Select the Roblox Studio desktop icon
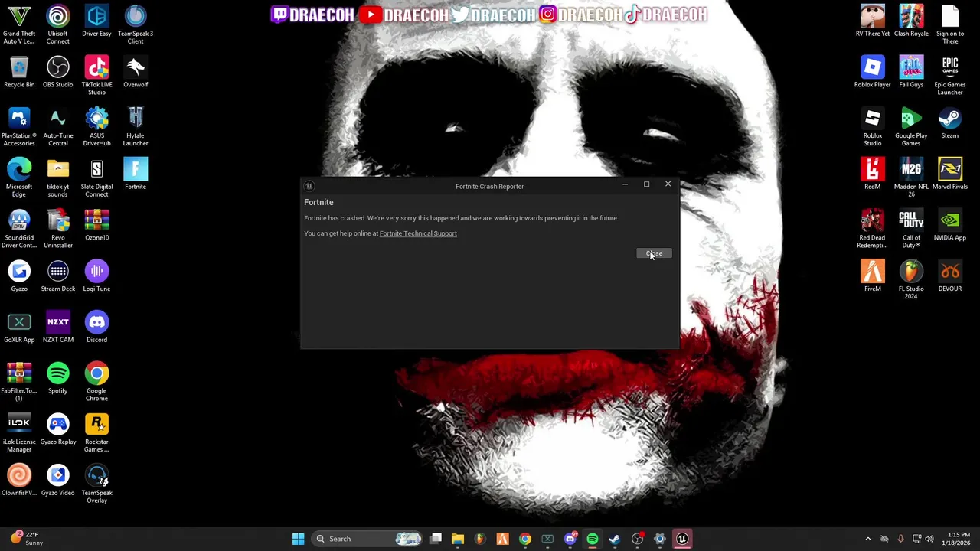The image size is (980, 551). pyautogui.click(x=873, y=126)
